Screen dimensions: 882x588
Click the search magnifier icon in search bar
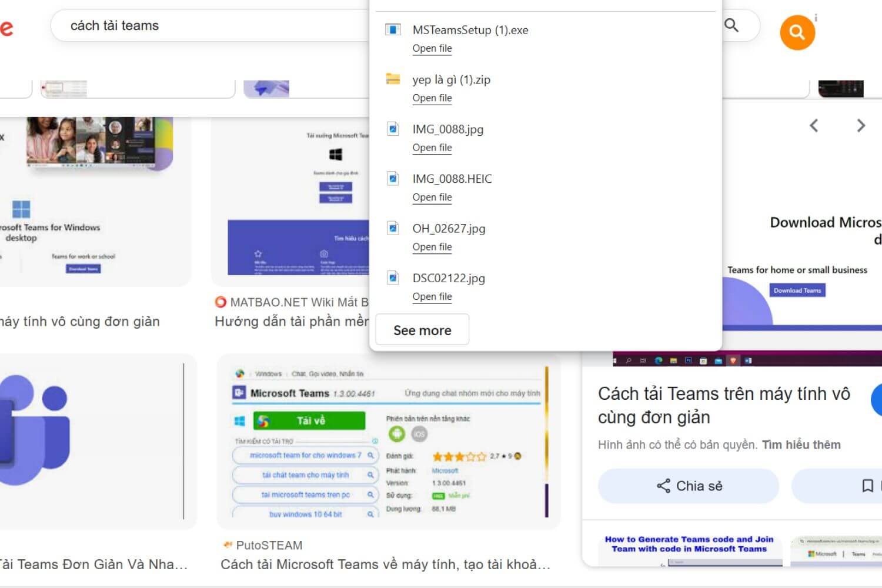point(731,25)
